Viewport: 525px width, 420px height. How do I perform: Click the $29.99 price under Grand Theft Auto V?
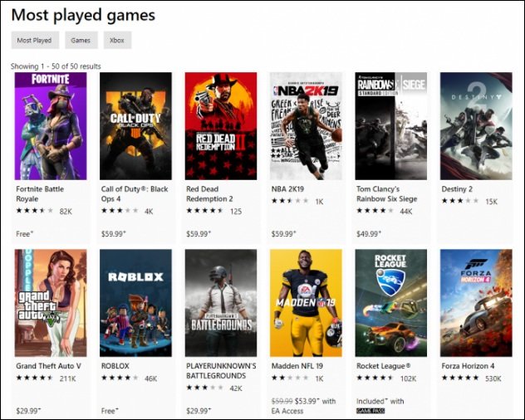tap(28, 411)
